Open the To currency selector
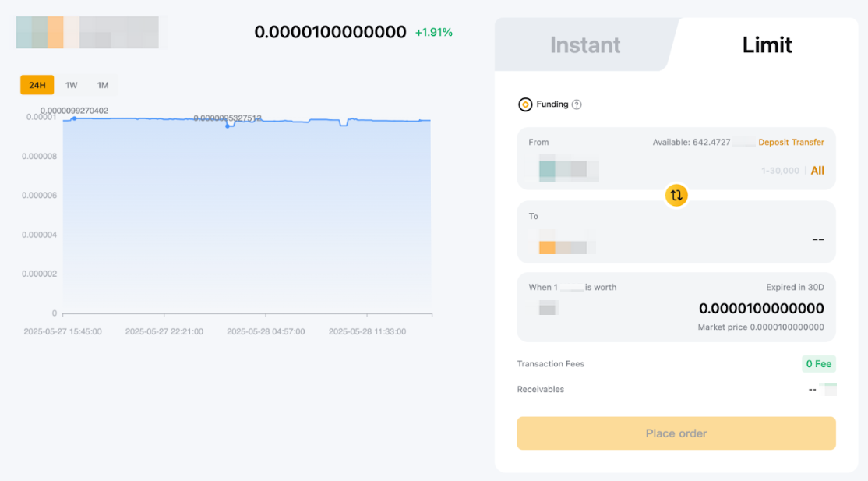The height and width of the screenshot is (481, 868). [566, 244]
